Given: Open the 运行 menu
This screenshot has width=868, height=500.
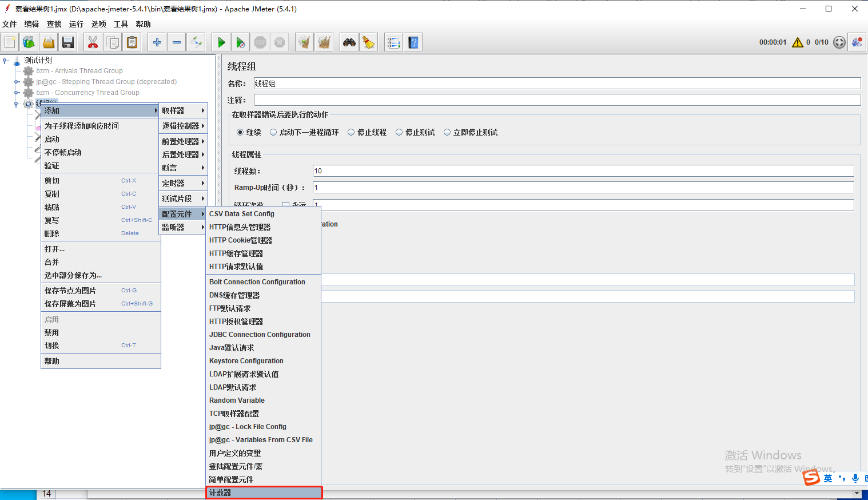Looking at the screenshot, I should point(76,24).
